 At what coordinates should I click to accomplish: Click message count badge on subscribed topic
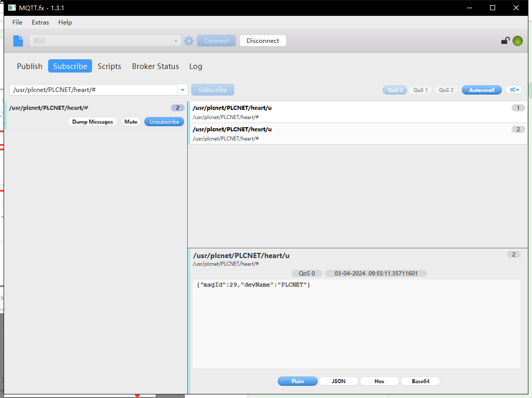tap(178, 108)
